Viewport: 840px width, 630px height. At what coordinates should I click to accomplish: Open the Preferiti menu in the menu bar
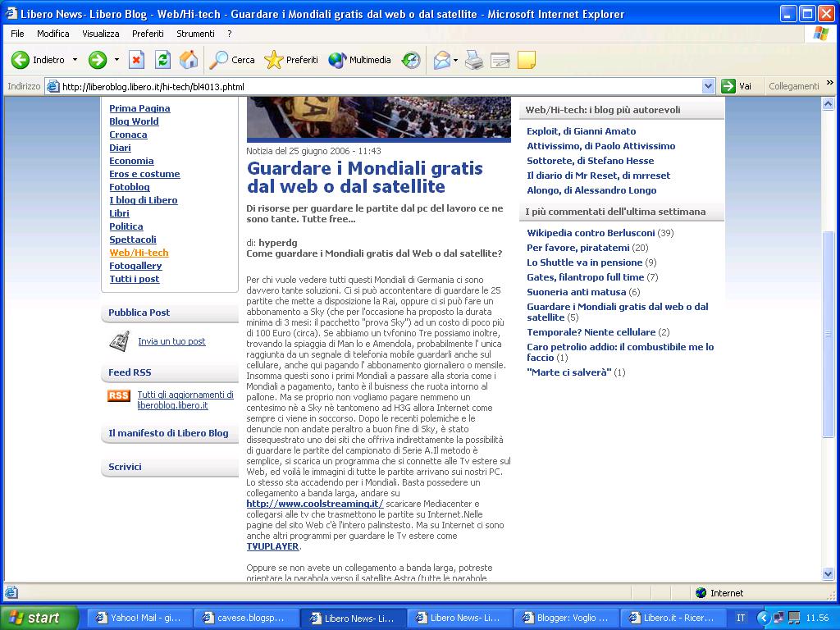click(148, 33)
